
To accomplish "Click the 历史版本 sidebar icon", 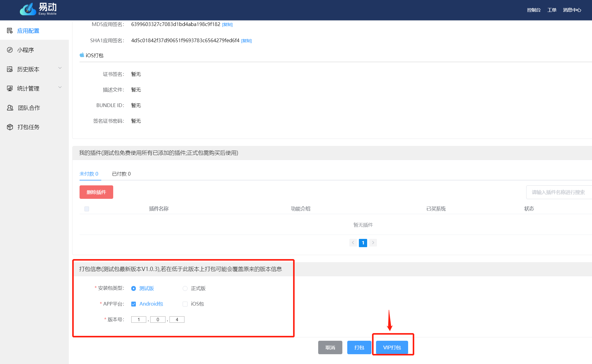I will 10,69.
